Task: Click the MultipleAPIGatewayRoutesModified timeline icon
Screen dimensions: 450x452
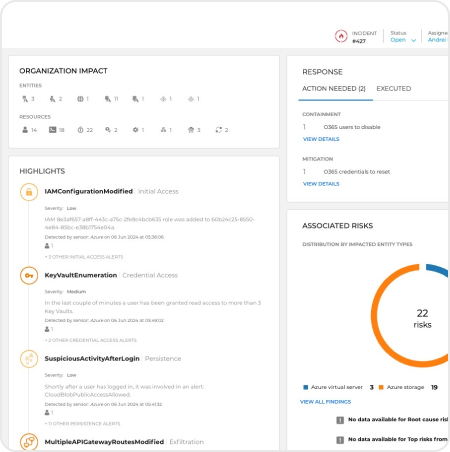Action: [x=29, y=442]
